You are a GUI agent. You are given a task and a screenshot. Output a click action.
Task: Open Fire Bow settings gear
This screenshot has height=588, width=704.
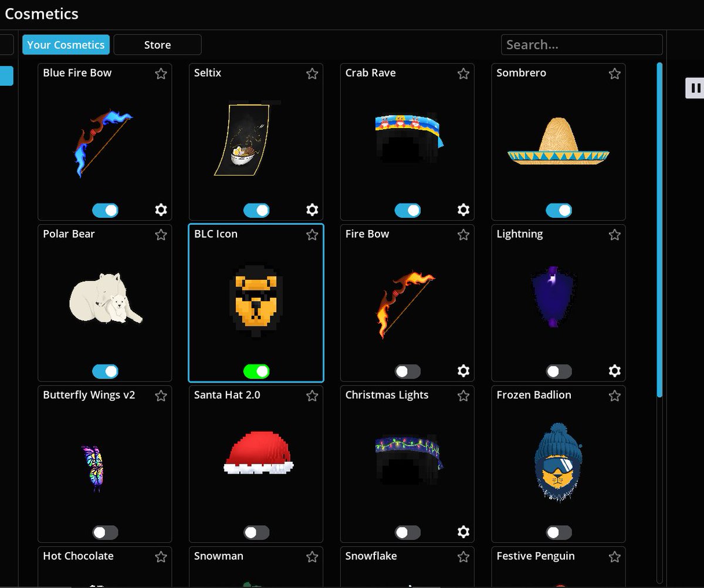[x=463, y=371]
